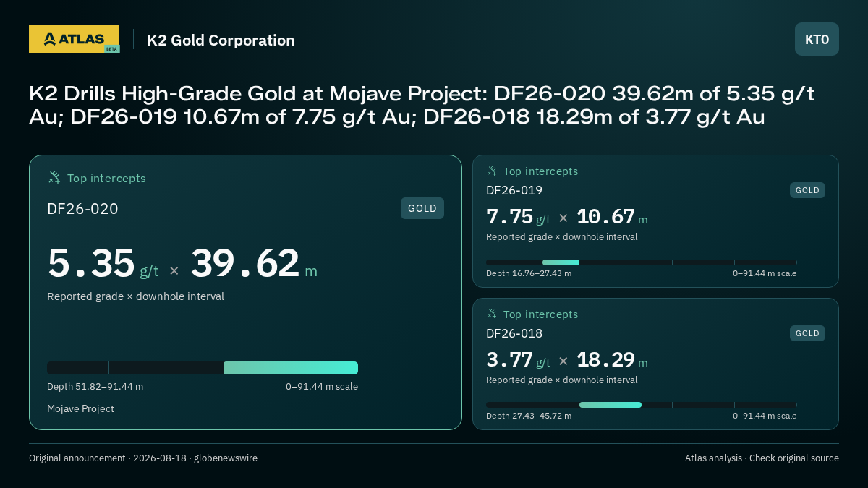
Task: Click the drill icon on the DF26-019 card
Action: coord(492,171)
